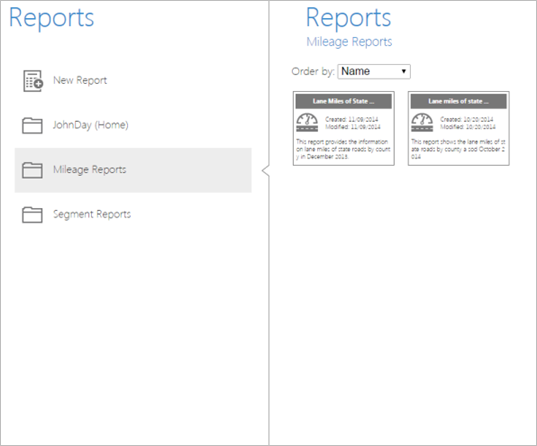The image size is (537, 446).
Task: Click the Reports heading above the folder list
Action: (x=51, y=17)
